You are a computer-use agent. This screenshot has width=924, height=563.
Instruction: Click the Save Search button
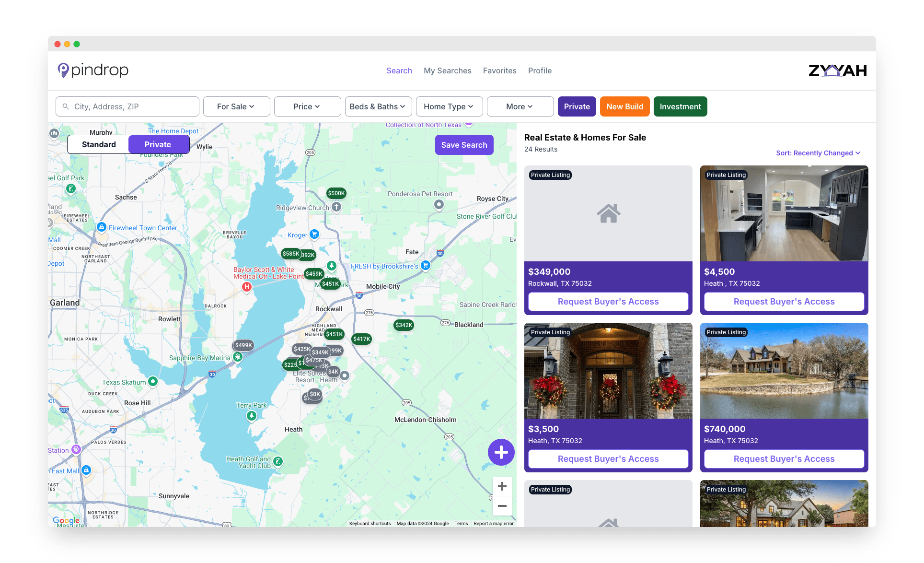[x=464, y=145]
